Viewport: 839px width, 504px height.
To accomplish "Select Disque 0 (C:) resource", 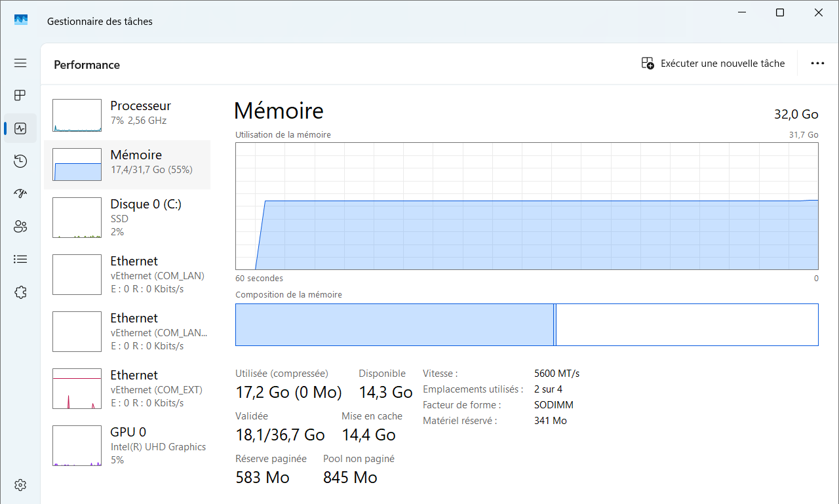I will [127, 218].
